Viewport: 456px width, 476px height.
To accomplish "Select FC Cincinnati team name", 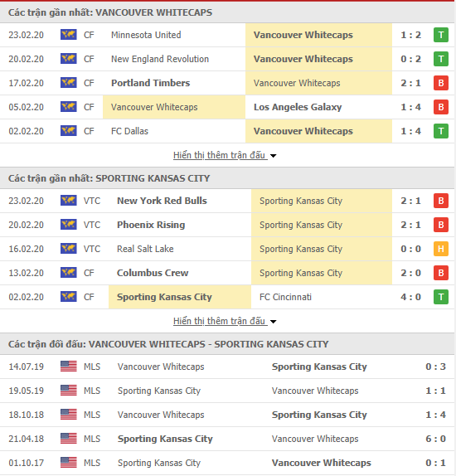I will click(285, 297).
